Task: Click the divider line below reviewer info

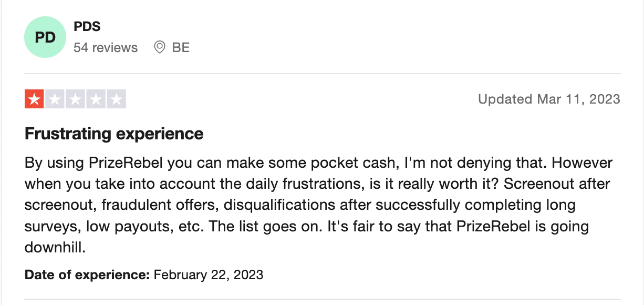Action: 323,74
